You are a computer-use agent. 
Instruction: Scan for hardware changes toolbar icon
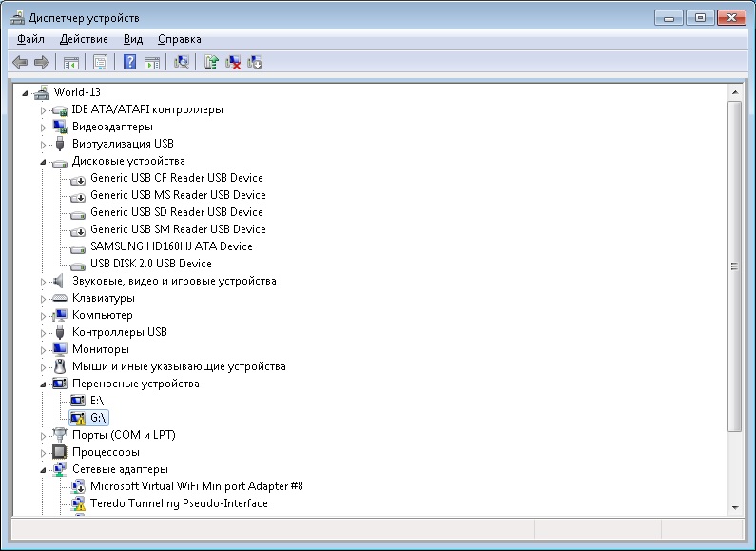[182, 62]
